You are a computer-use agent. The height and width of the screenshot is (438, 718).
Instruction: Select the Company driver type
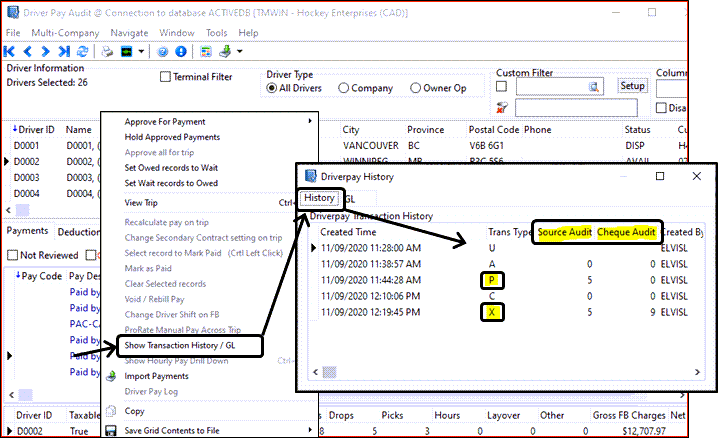coord(345,88)
